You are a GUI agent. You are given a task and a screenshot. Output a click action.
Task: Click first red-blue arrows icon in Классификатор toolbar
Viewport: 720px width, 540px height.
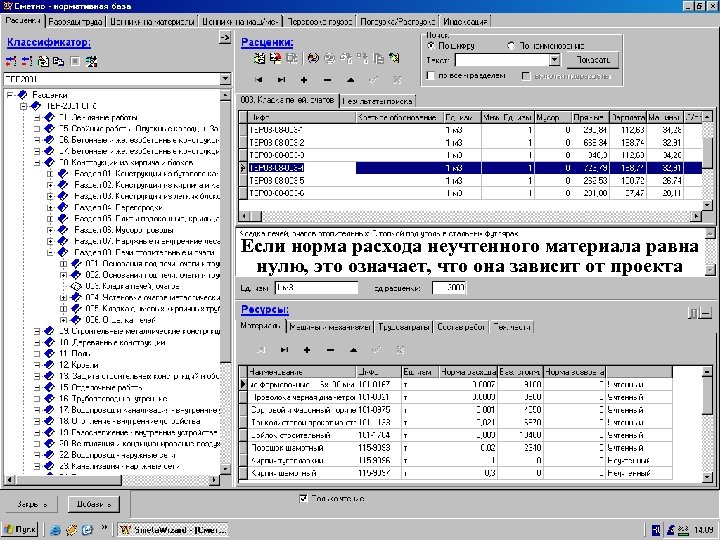(x=11, y=61)
